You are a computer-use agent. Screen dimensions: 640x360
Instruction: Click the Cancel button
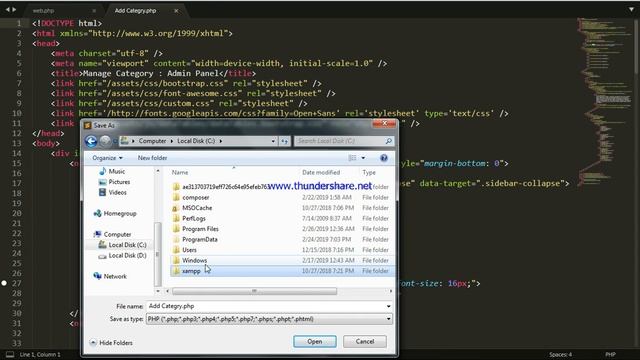pos(364,342)
